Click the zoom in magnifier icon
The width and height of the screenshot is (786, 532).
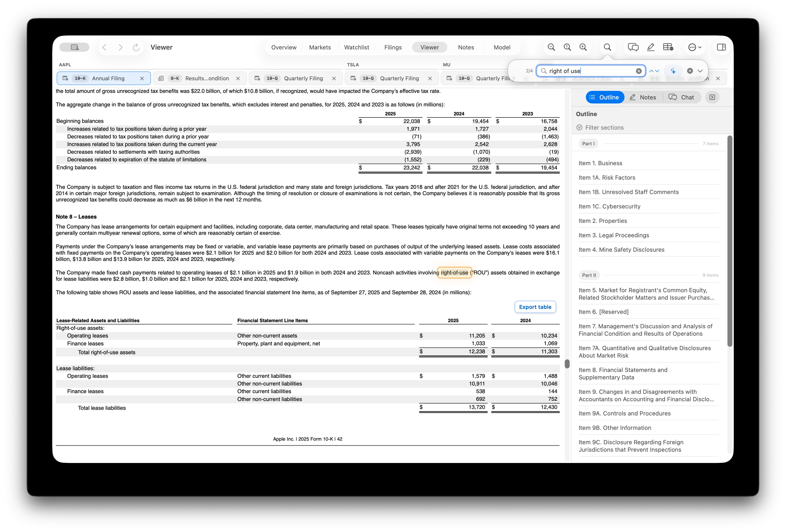(583, 47)
